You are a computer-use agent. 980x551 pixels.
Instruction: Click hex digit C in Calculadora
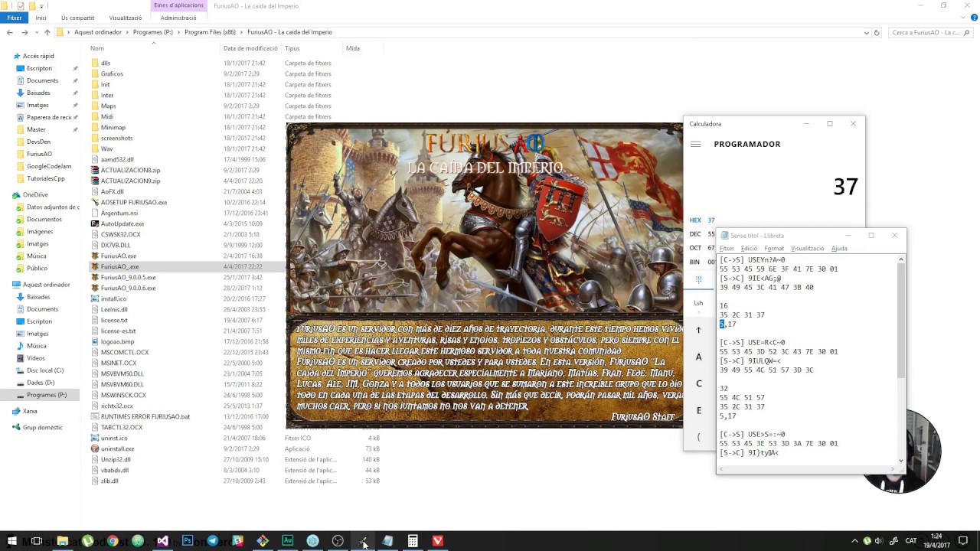point(698,383)
